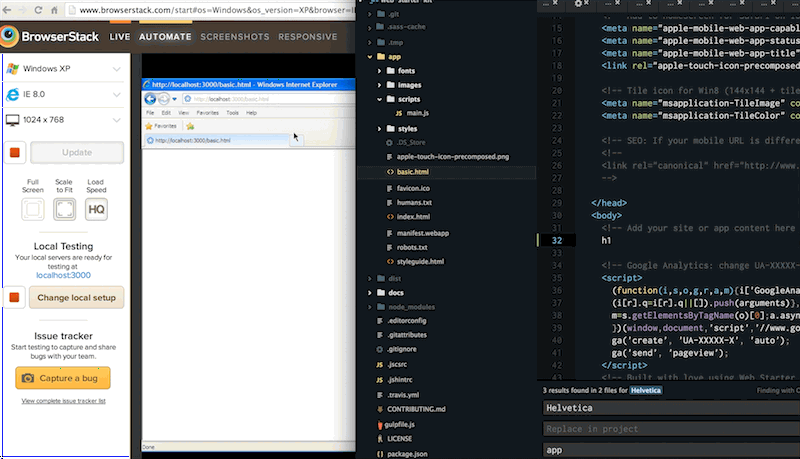This screenshot has height=459, width=800.
Task: Toggle Scale to Fit icon
Action: point(64,209)
